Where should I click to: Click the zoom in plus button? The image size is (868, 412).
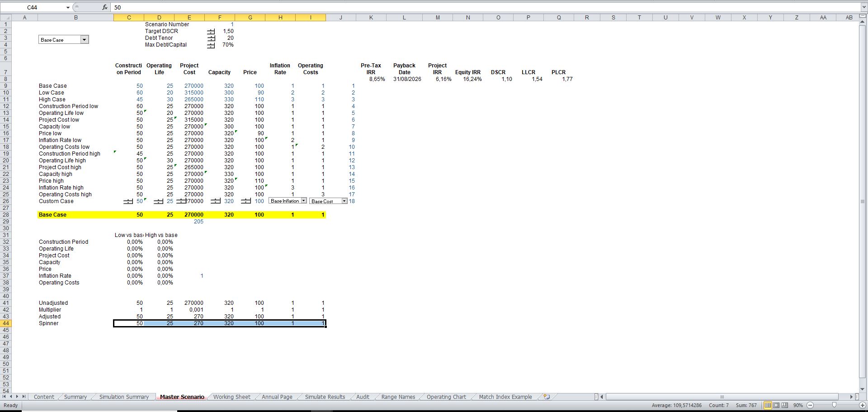click(x=862, y=405)
